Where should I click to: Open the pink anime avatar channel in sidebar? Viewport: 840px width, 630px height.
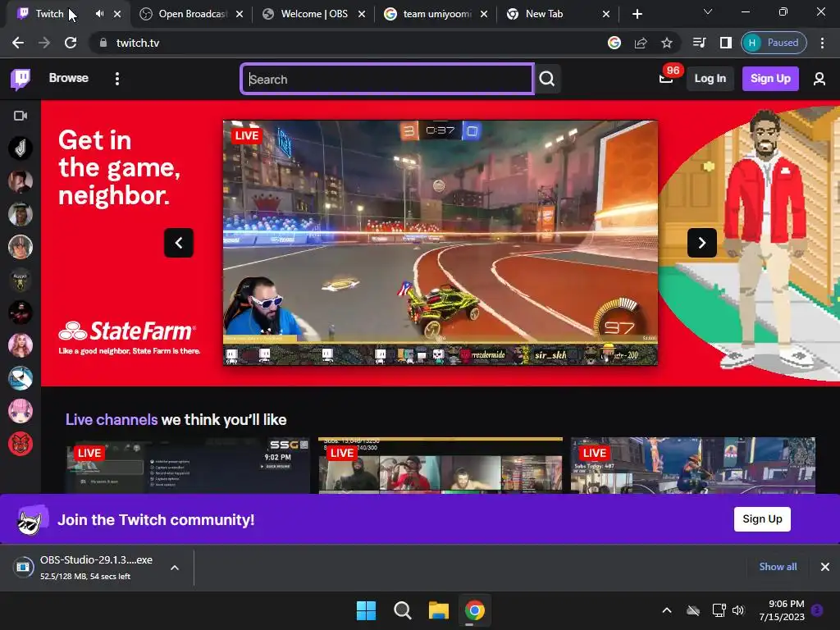(21, 411)
